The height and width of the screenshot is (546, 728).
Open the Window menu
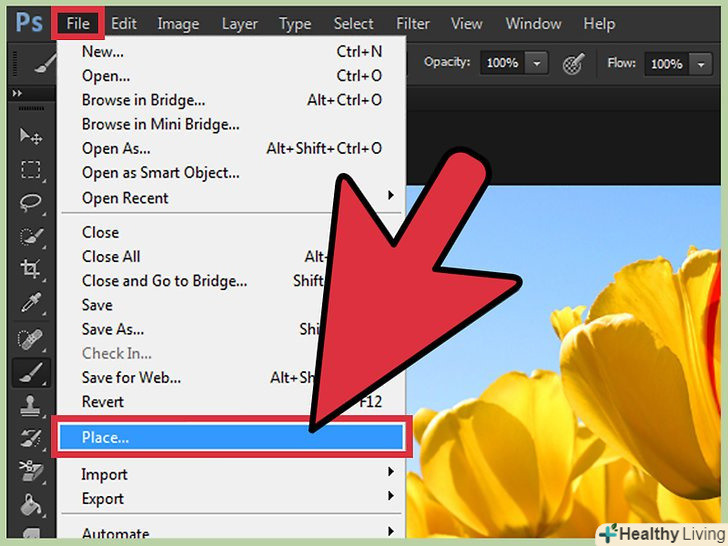coord(533,23)
